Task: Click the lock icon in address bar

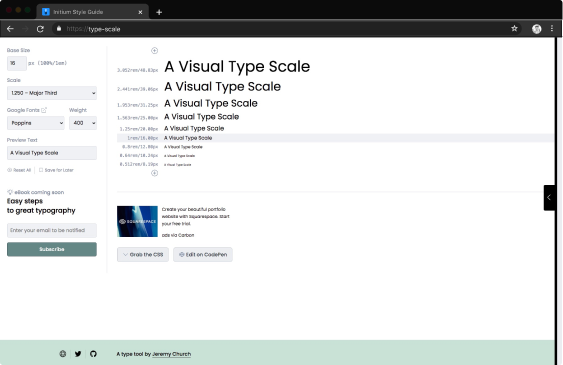Action: [x=59, y=28]
